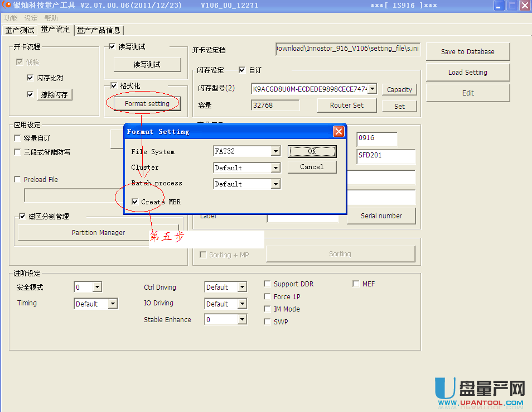Close the Format Setting dialog
This screenshot has height=412, width=532.
[338, 132]
